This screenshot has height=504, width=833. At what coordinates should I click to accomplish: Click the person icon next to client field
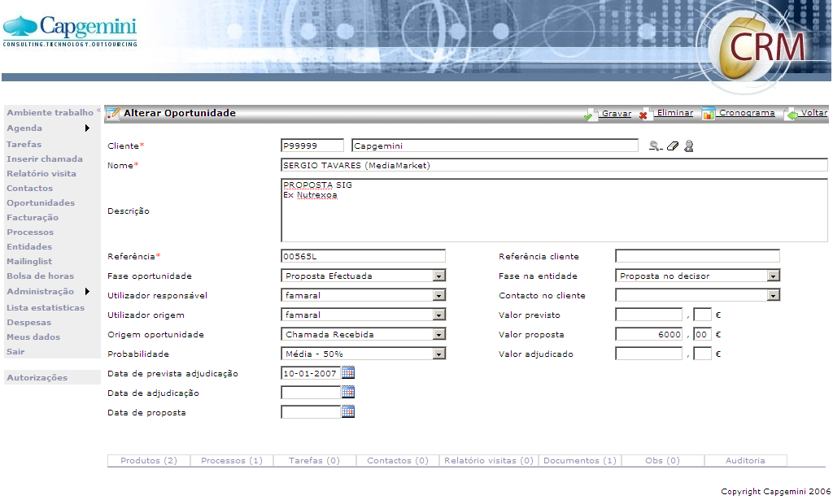coord(688,146)
